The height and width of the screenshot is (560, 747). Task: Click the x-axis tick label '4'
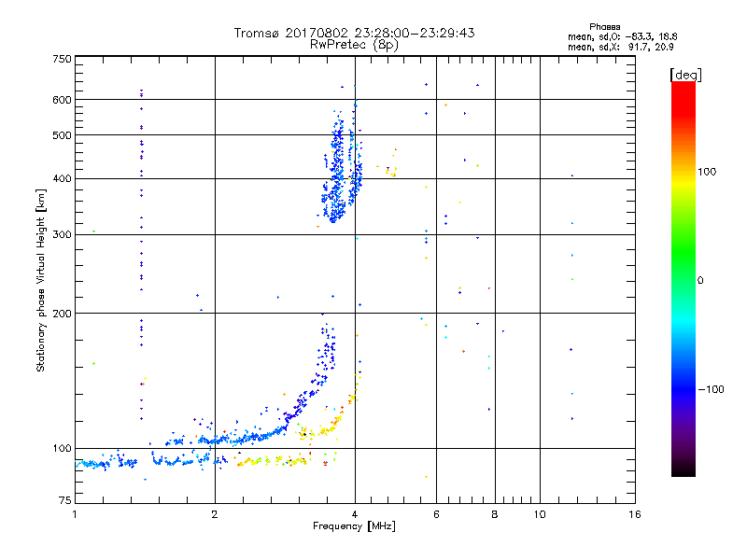pyautogui.click(x=355, y=514)
